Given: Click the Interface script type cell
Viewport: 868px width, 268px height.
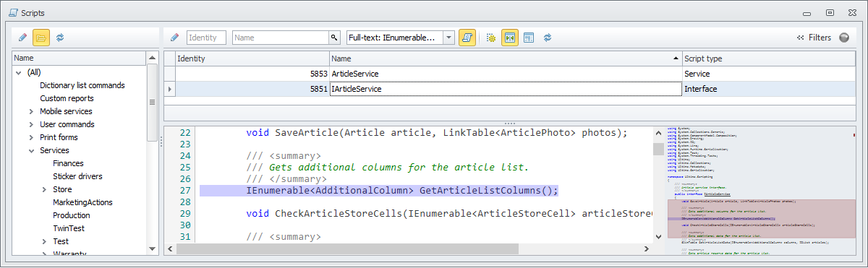Looking at the screenshot, I should click(x=768, y=89).
